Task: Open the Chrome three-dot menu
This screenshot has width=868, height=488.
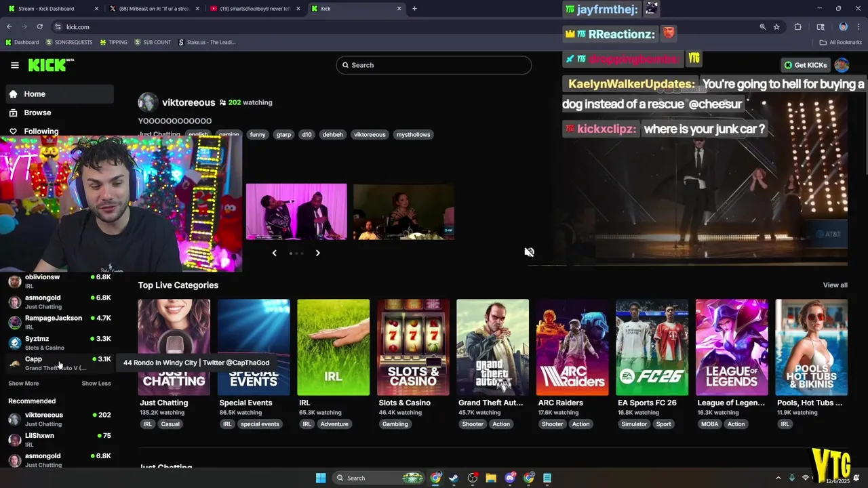Action: [859, 27]
